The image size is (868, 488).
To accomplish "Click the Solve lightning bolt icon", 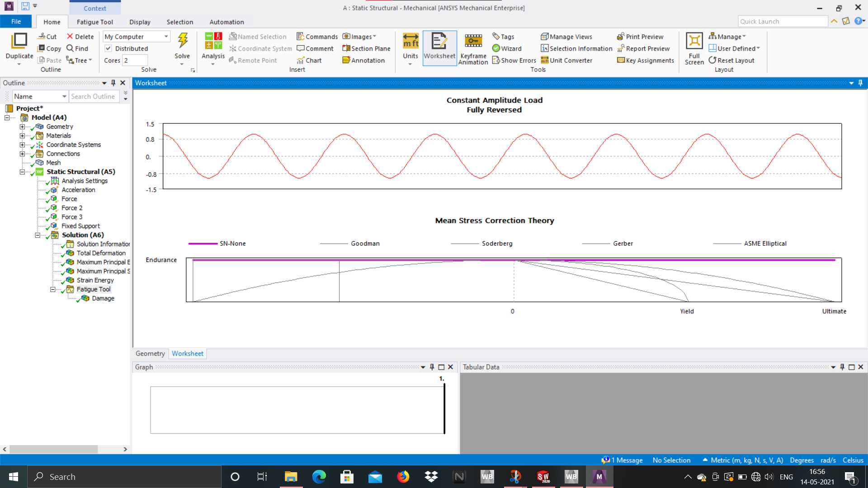I will pos(182,41).
